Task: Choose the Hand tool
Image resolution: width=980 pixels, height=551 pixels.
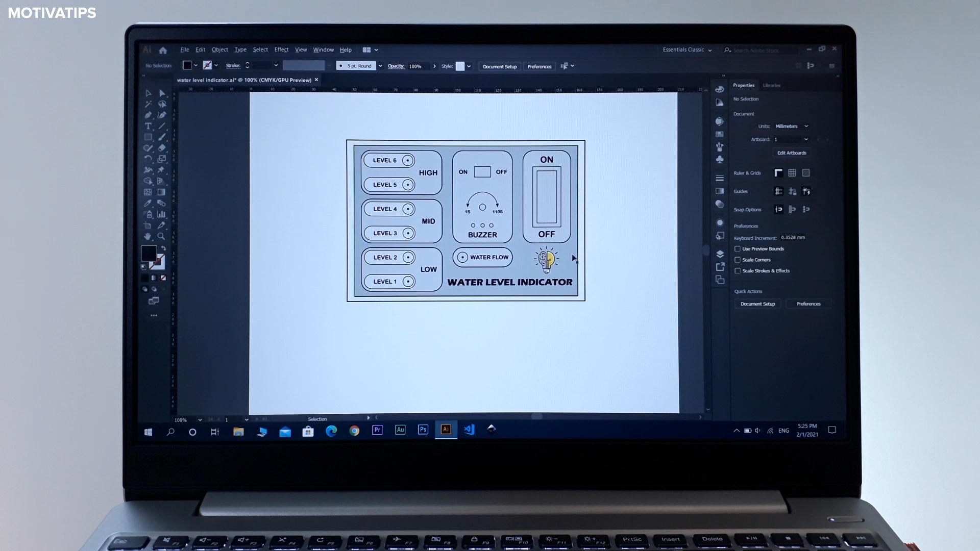Action: coord(148,236)
